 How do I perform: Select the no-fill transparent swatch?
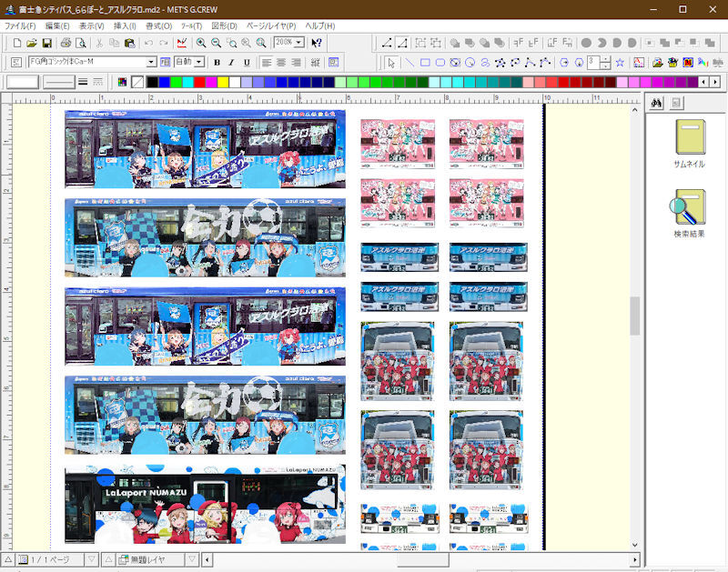tap(137, 82)
